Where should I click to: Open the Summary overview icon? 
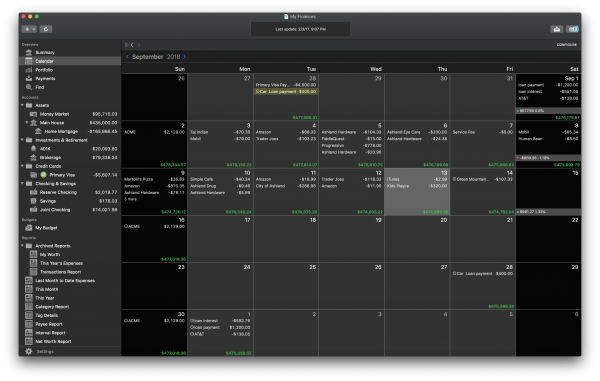click(29, 52)
